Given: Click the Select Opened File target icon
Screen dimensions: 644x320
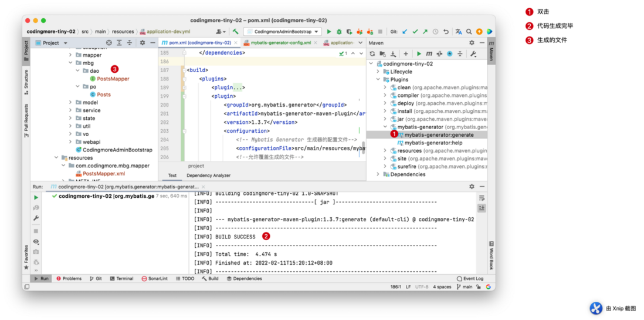Looking at the screenshot, I should (x=109, y=43).
